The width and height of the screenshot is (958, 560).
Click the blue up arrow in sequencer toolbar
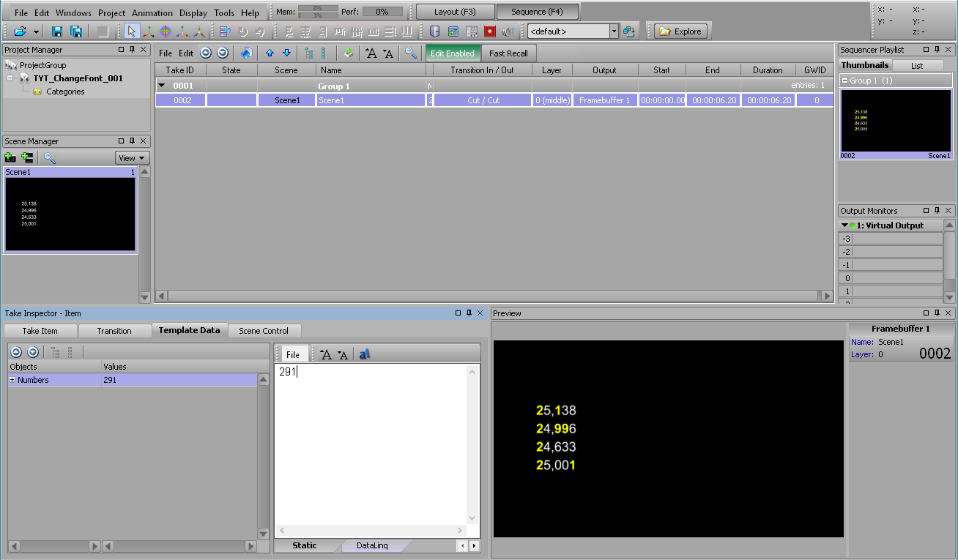(x=270, y=53)
